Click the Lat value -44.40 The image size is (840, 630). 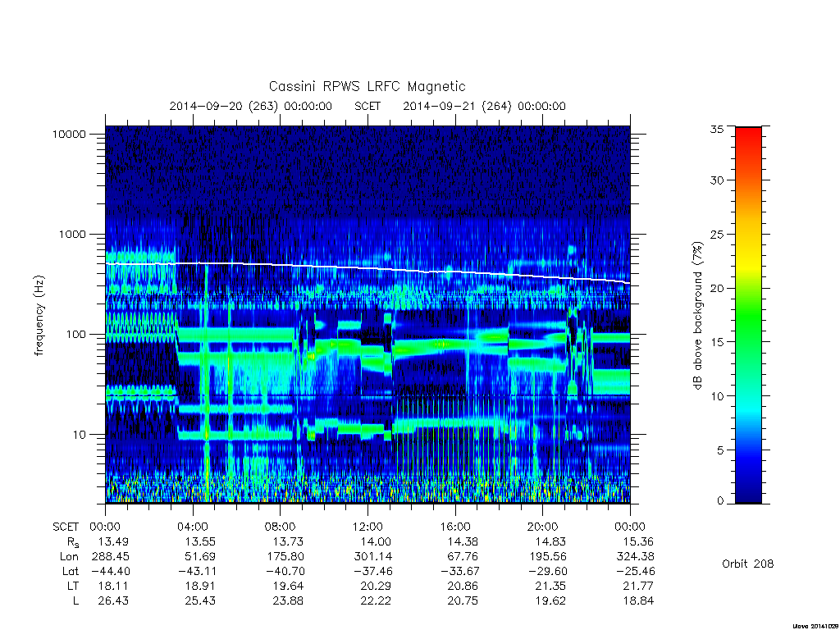[109, 572]
